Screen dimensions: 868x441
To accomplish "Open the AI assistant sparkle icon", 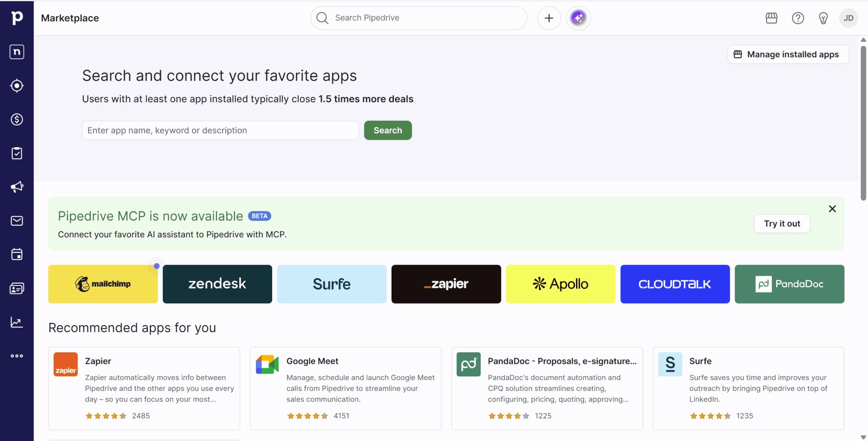I will tap(578, 18).
